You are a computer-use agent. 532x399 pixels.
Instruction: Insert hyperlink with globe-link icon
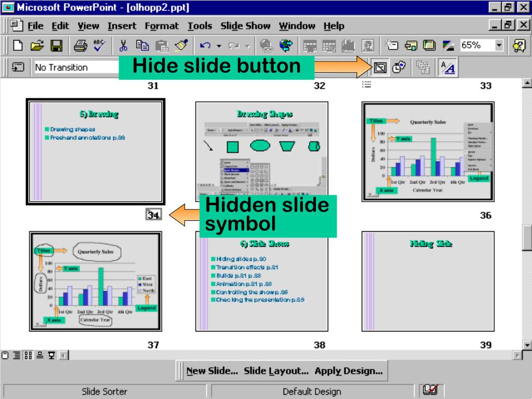point(267,45)
